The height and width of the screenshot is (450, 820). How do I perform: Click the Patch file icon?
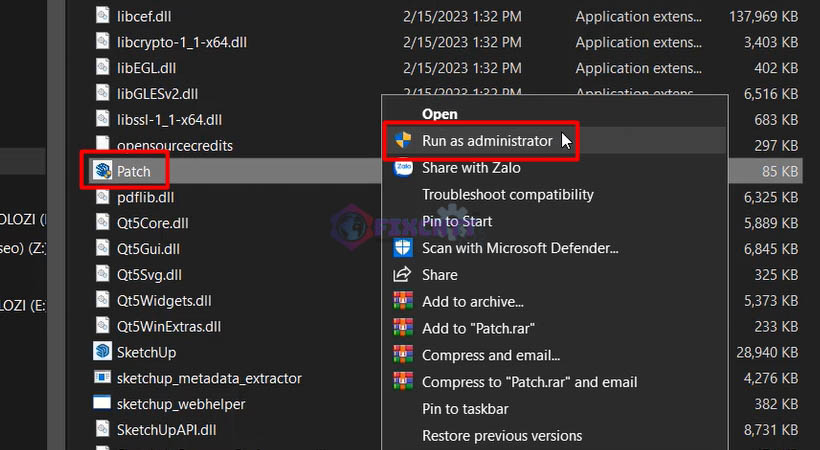point(102,171)
